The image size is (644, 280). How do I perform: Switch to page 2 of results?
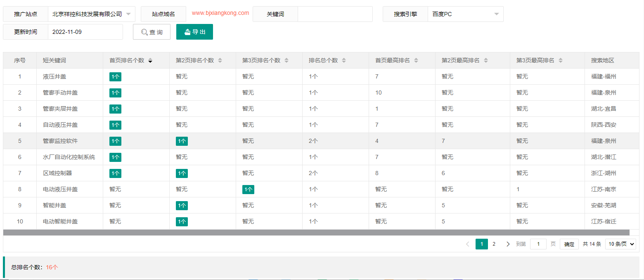pyautogui.click(x=494, y=244)
